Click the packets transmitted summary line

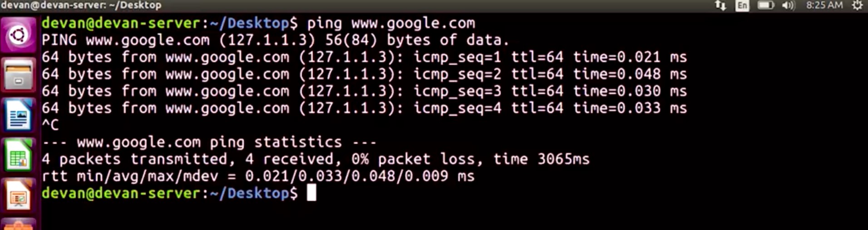315,159
